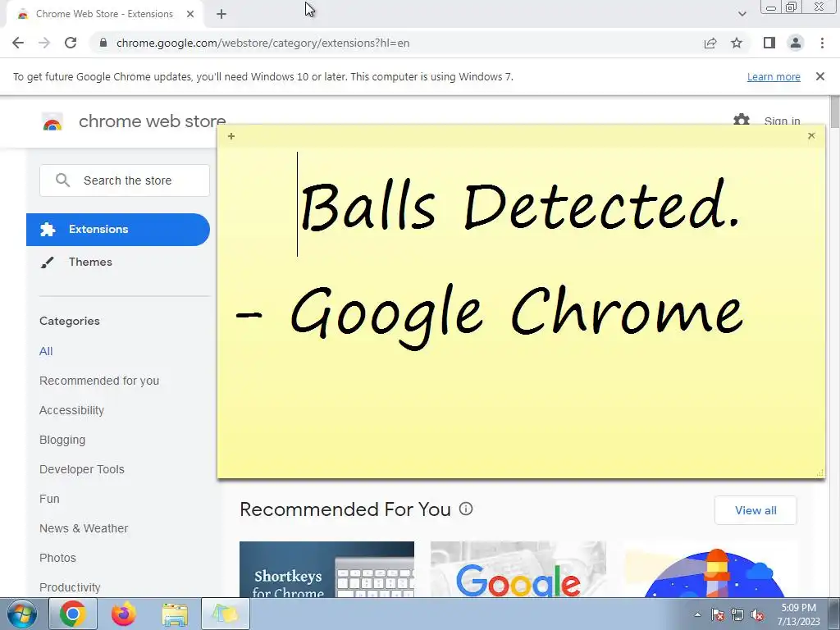
Task: Open the web store settings gear
Action: (x=742, y=120)
